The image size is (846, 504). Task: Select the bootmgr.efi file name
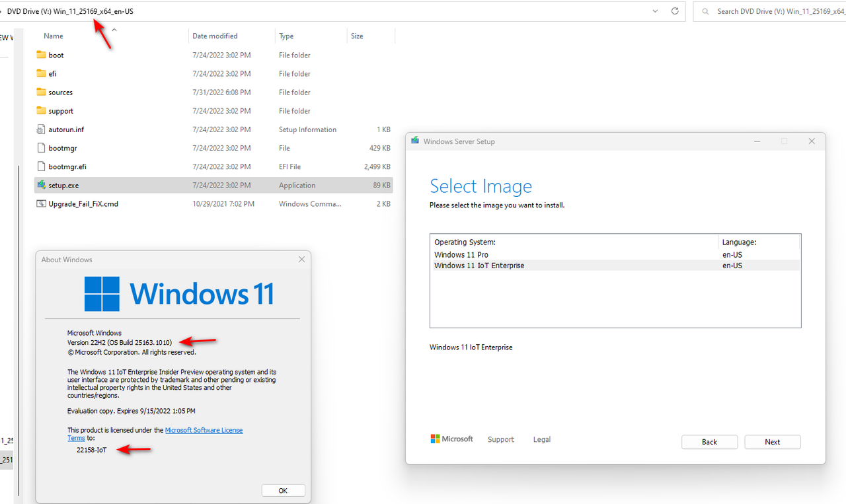[67, 167]
